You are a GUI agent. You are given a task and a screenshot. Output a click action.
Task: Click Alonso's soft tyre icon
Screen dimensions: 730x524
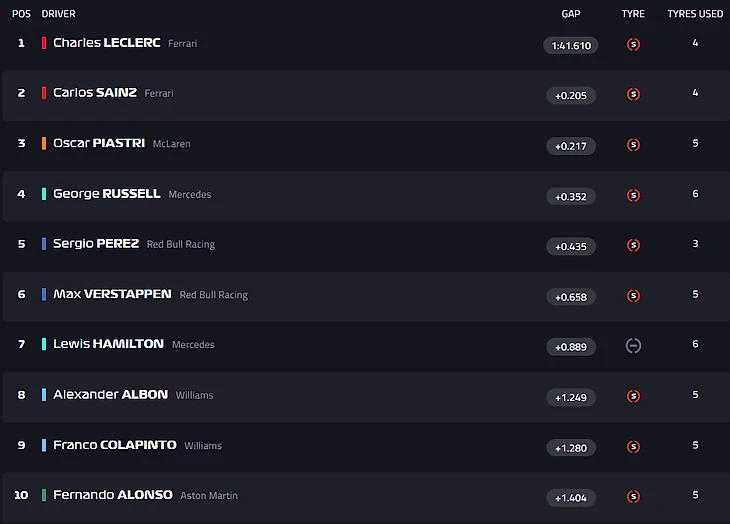(x=633, y=497)
